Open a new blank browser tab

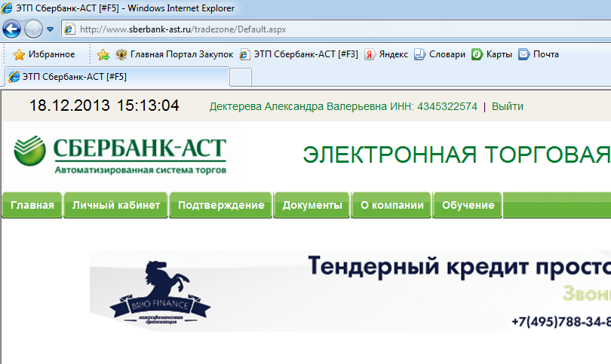pos(240,77)
